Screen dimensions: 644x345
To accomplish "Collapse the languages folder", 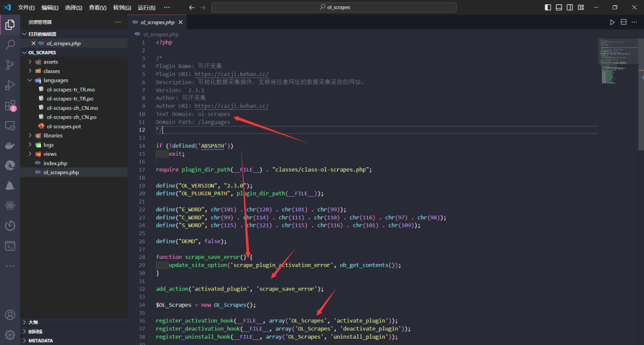I will (55, 80).
